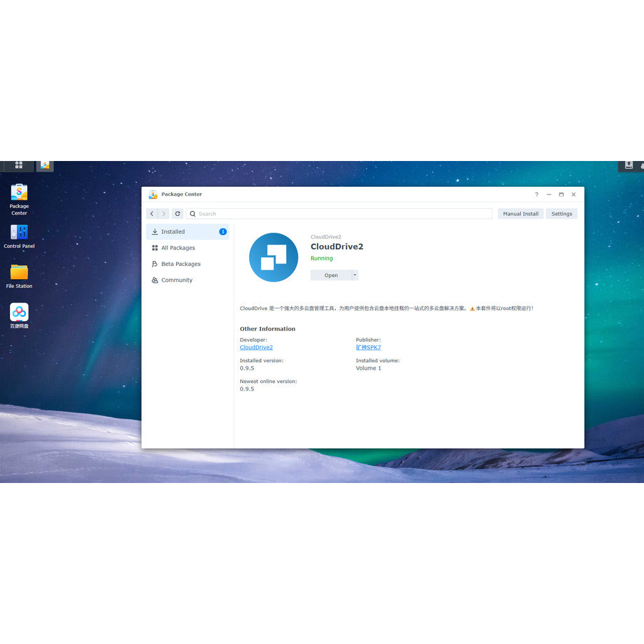Click the search box in Package Center

pos(339,214)
